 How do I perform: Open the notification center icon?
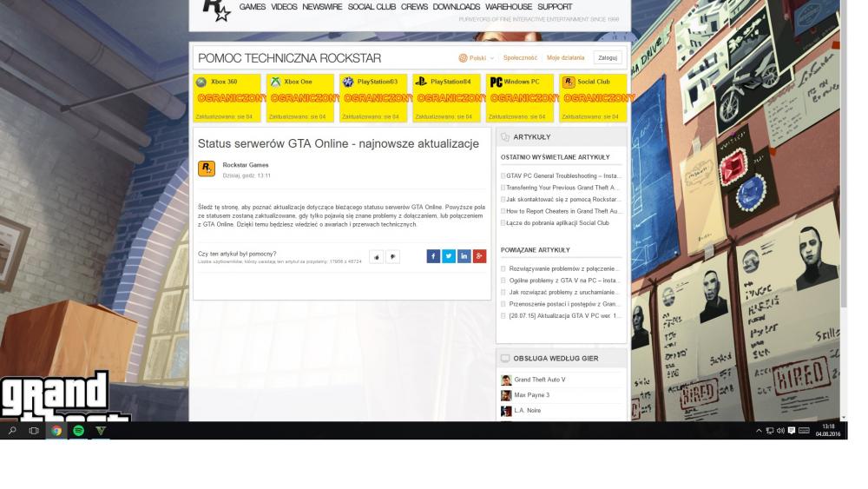(x=792, y=430)
